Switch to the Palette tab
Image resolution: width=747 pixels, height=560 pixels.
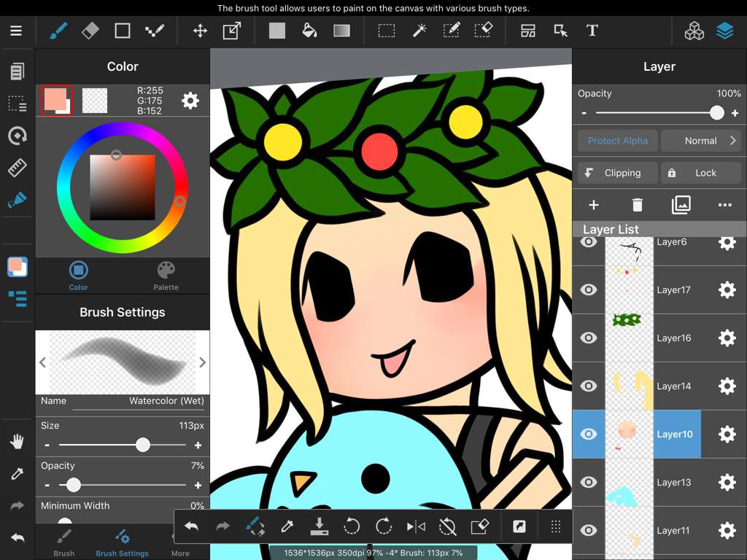tap(166, 275)
